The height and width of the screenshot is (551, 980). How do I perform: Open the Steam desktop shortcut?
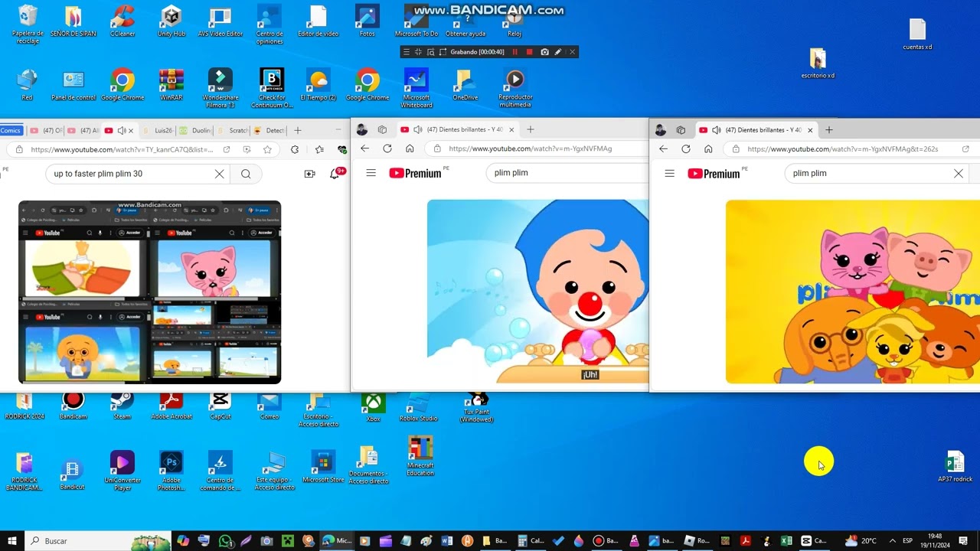pos(122,406)
